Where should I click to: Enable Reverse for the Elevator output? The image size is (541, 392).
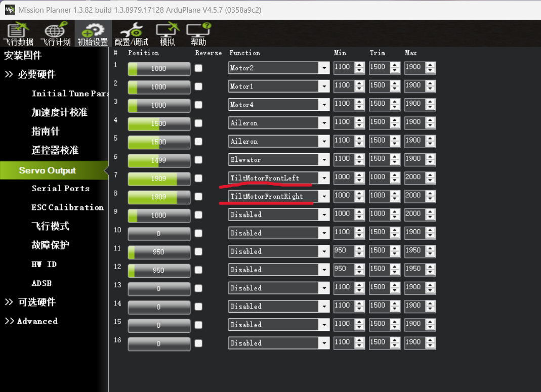click(198, 160)
